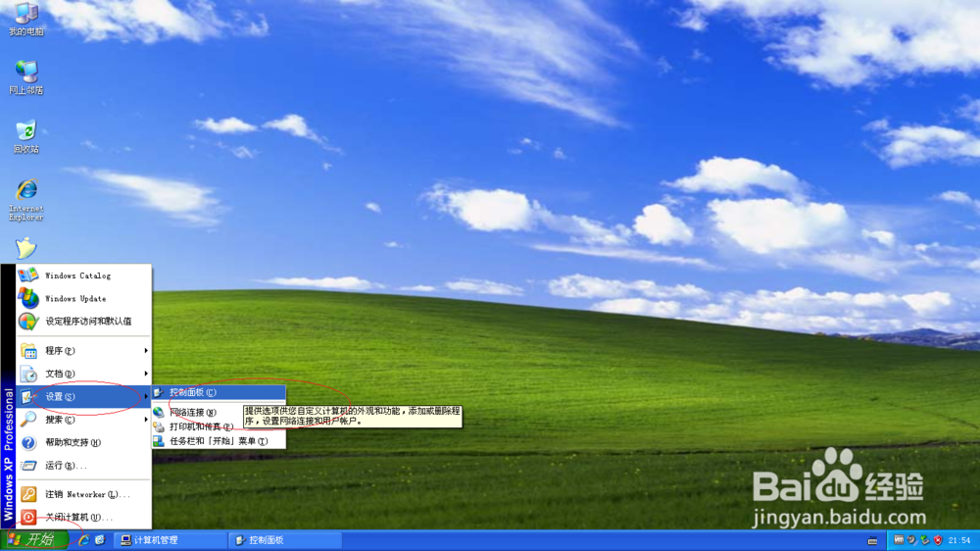Choose 关闭计算机(U)... to shut down
This screenshot has height=551, width=980.
(83, 518)
